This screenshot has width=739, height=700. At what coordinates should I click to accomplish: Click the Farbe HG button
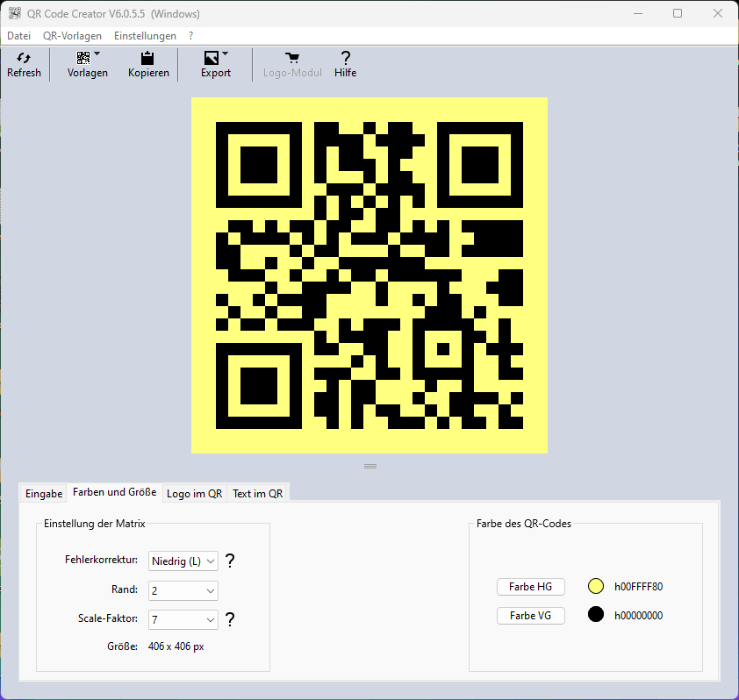coord(531,587)
